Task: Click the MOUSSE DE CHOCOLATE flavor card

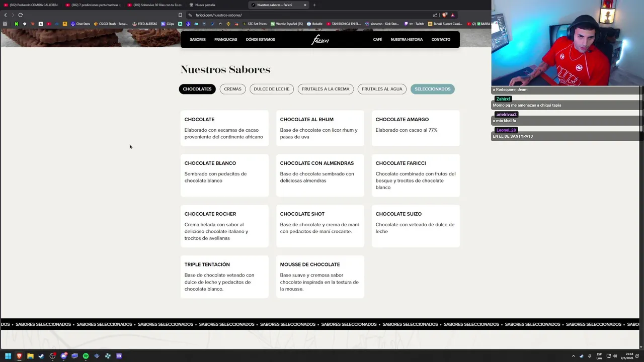Action: point(320,277)
